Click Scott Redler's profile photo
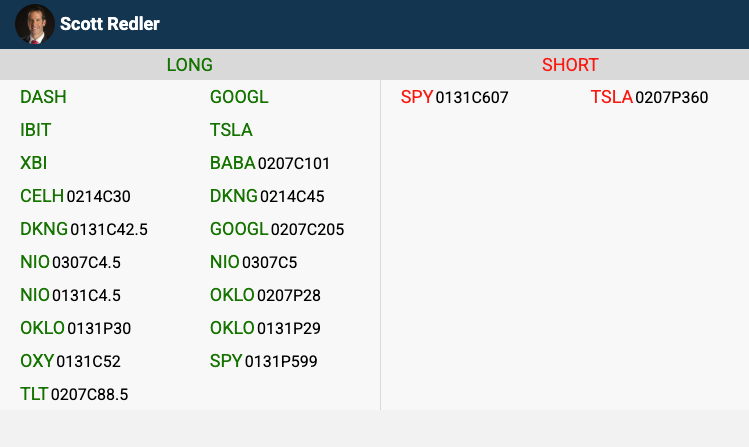 34,24
